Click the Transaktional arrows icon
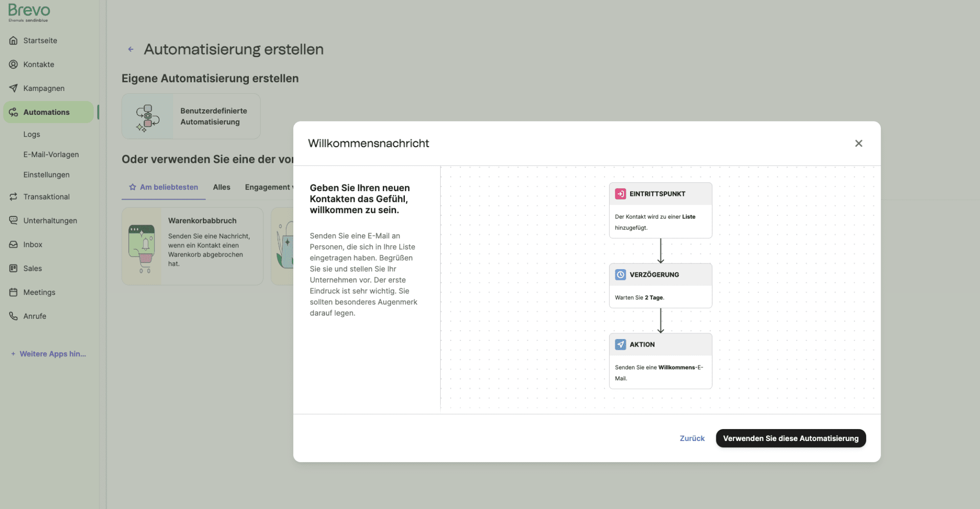The height and width of the screenshot is (509, 980). 13,197
